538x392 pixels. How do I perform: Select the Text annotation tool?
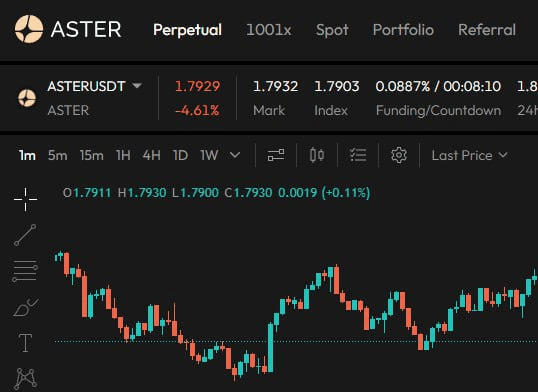coord(26,343)
